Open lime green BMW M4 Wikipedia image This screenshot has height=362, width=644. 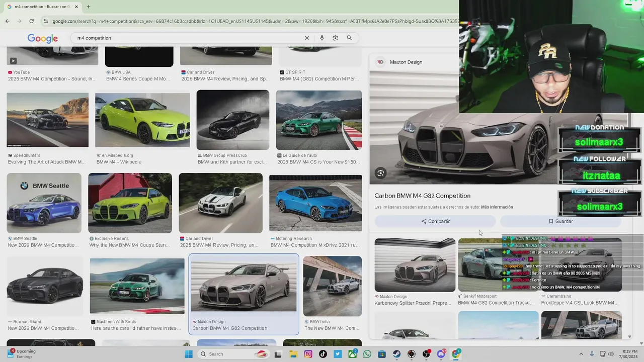142,120
